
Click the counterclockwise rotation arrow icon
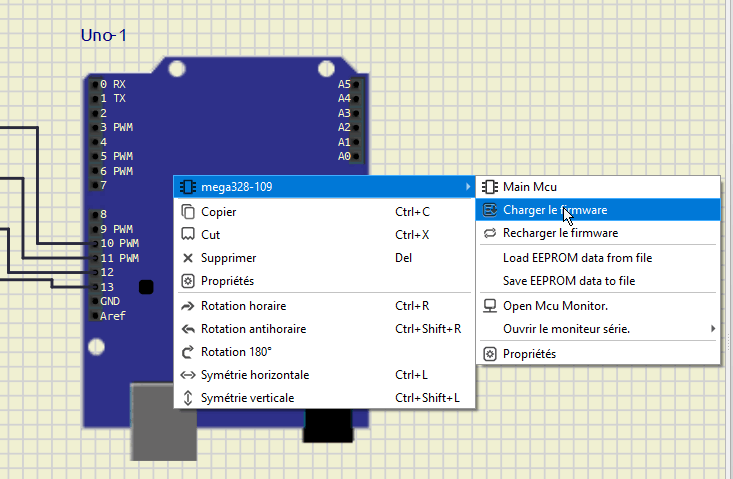tap(188, 329)
